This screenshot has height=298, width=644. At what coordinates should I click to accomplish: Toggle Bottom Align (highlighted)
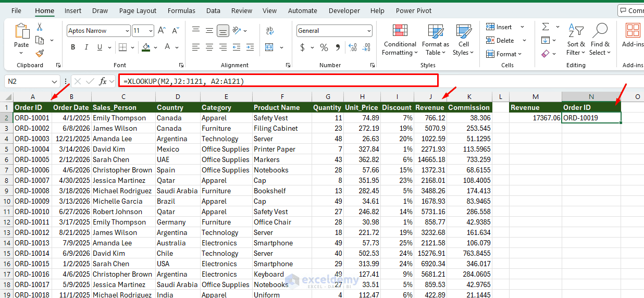(x=223, y=31)
